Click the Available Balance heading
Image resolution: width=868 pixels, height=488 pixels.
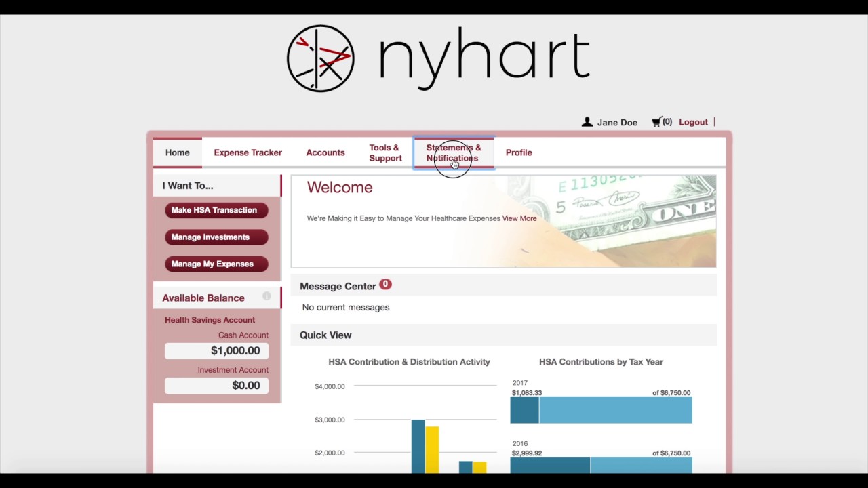click(203, 298)
